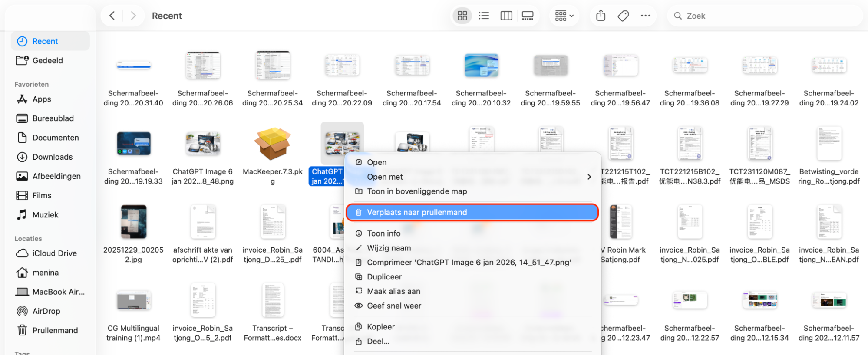Select Recent in the sidebar
The image size is (868, 355).
pyautogui.click(x=50, y=41)
